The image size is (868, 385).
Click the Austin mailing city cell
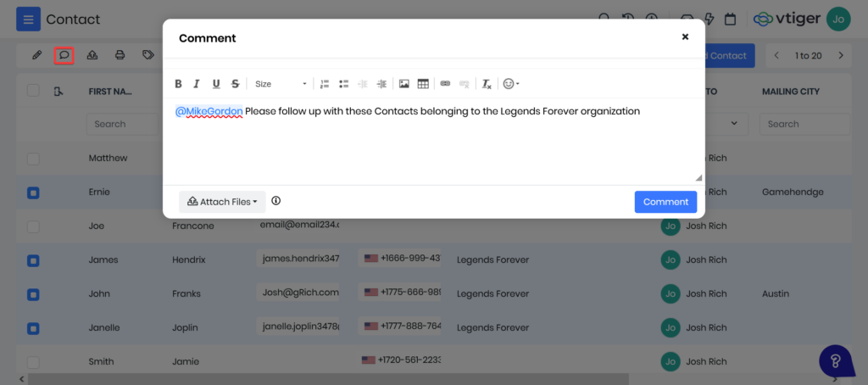click(776, 293)
